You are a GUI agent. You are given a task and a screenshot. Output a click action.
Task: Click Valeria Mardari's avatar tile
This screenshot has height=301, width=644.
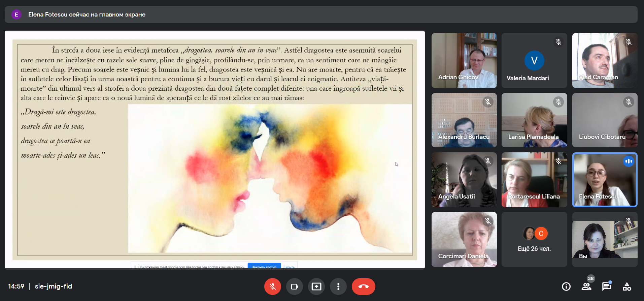coord(534,60)
